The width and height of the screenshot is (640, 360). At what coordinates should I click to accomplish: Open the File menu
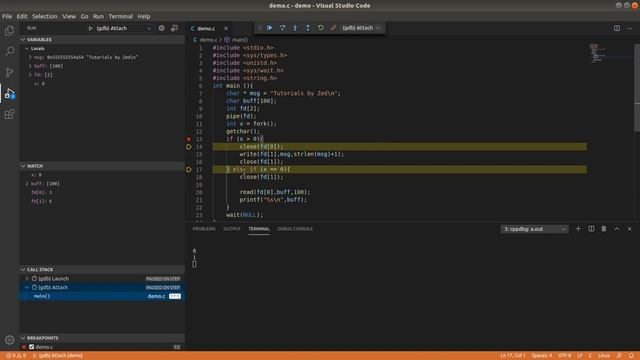click(7, 16)
